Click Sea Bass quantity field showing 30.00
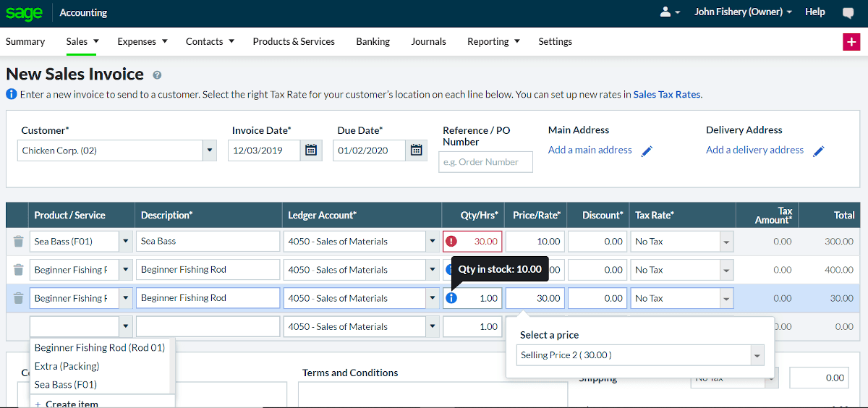 pos(472,242)
